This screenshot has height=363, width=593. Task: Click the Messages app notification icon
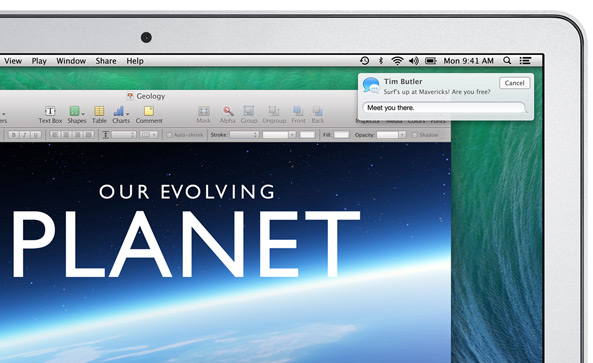point(371,85)
